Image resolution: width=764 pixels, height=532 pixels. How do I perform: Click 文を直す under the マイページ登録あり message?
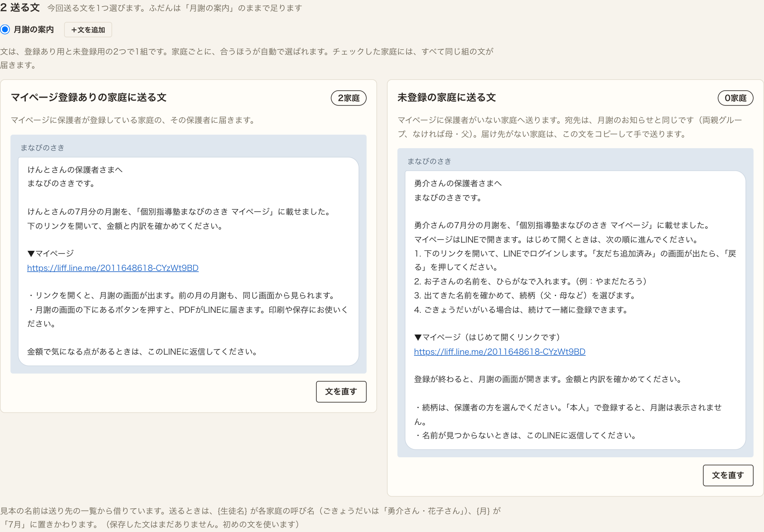(x=341, y=392)
